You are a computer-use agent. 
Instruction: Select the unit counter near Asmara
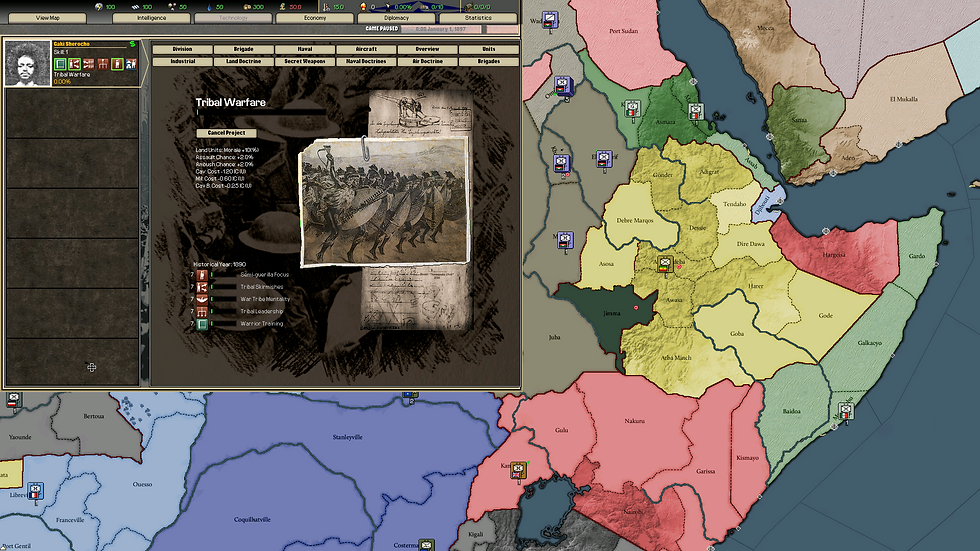[x=632, y=111]
